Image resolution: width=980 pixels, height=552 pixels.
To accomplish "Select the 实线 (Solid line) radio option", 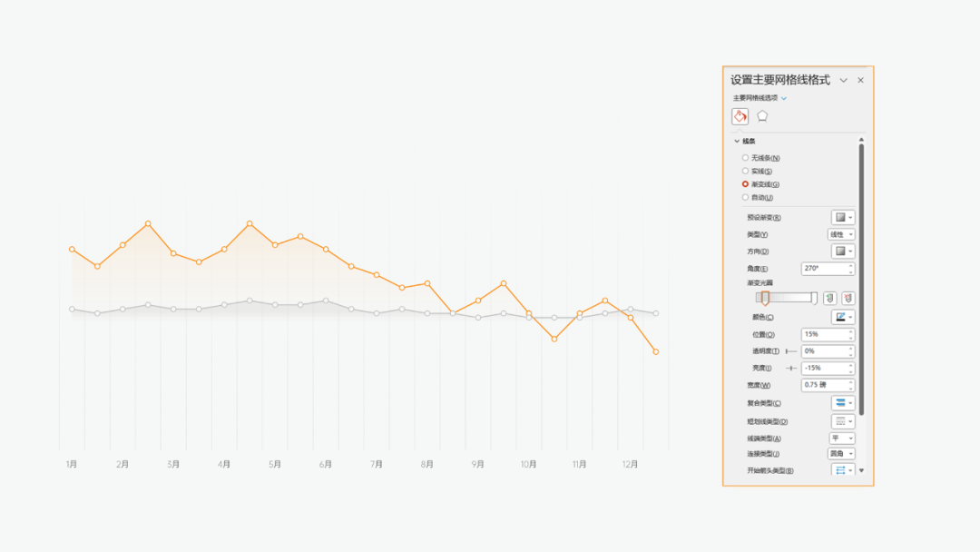I will 746,171.
